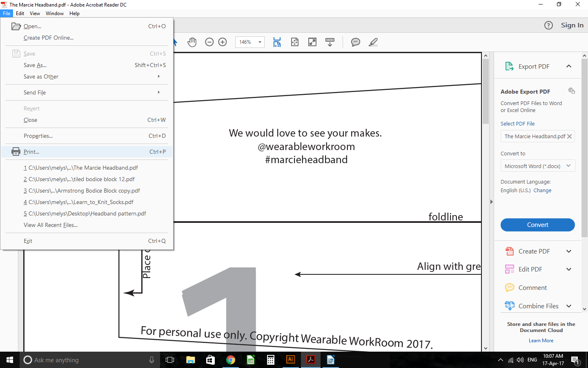
Task: Click the Export PDF panel icon
Action: click(509, 66)
